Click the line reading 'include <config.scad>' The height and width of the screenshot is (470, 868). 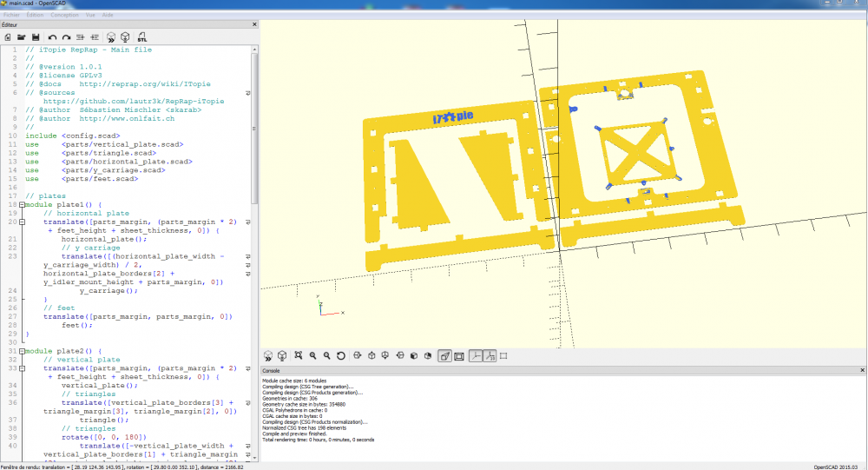coord(73,136)
